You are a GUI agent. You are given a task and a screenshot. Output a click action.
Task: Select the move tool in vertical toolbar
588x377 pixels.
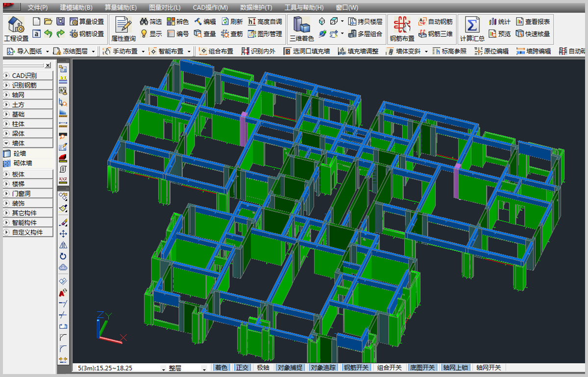[x=63, y=234]
